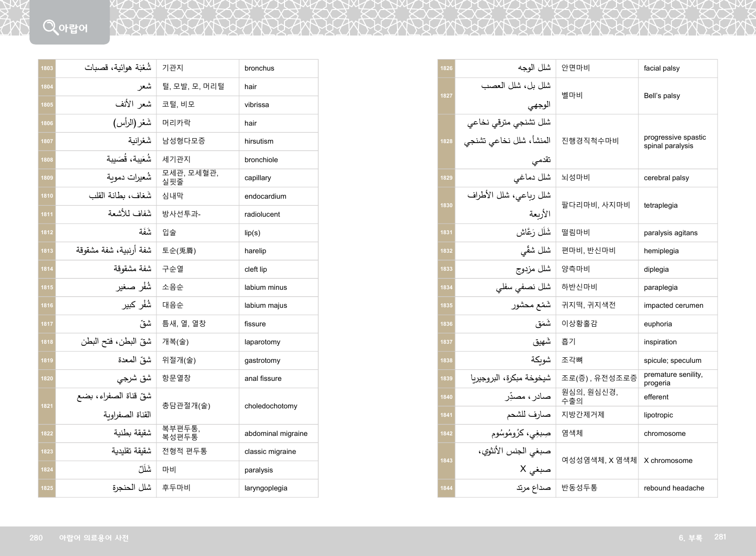Select the 'facial palsy' entry
The image size is (756, 556).
(661, 69)
